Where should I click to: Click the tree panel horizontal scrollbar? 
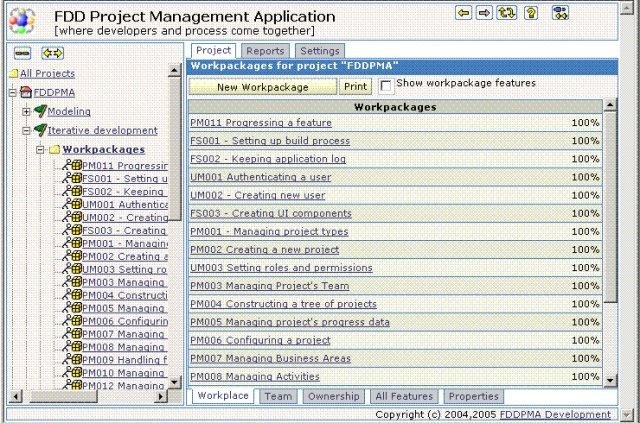(x=85, y=396)
